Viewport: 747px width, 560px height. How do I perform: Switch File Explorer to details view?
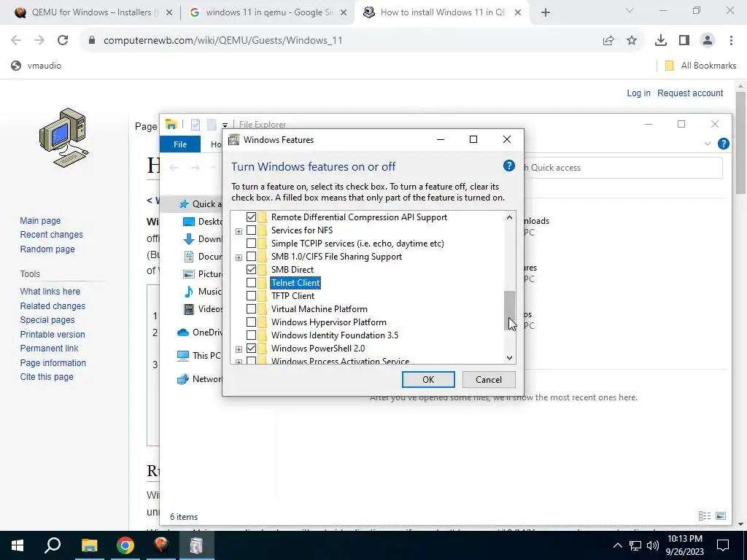[x=705, y=516]
